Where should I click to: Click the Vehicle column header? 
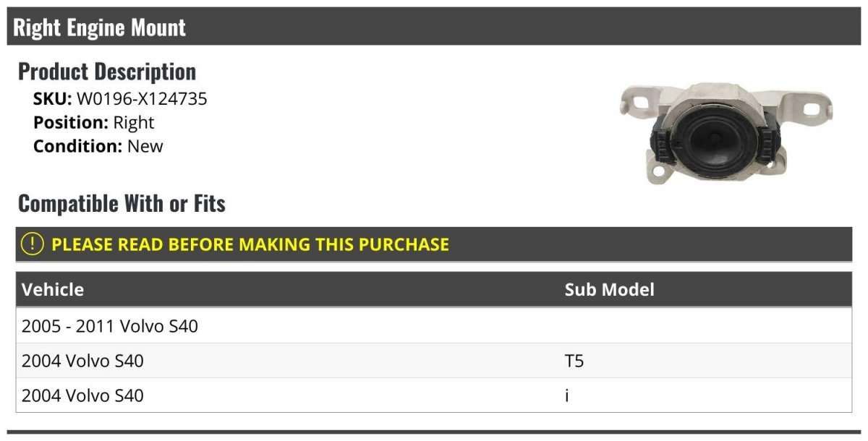(53, 290)
